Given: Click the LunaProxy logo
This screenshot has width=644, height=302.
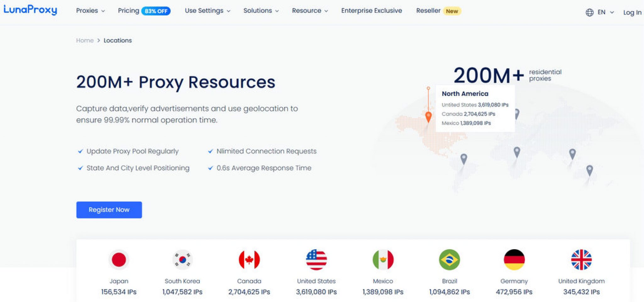Looking at the screenshot, I should [30, 10].
